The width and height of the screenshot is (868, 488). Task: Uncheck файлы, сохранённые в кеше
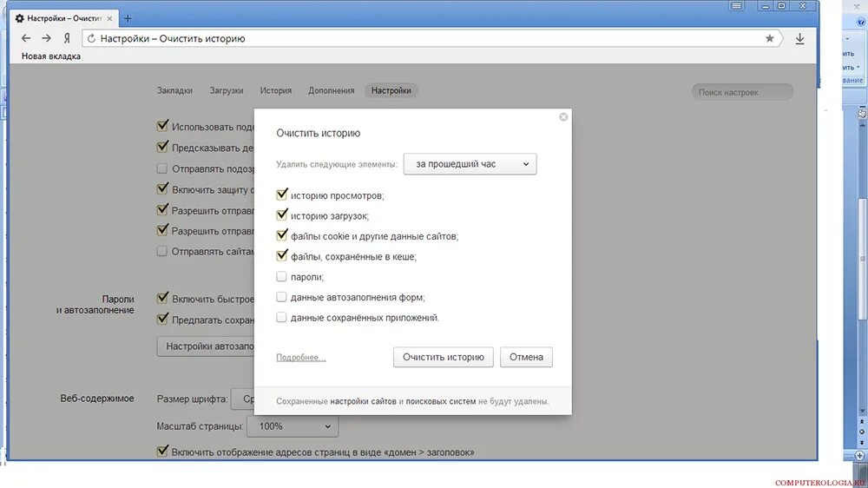[x=282, y=255]
